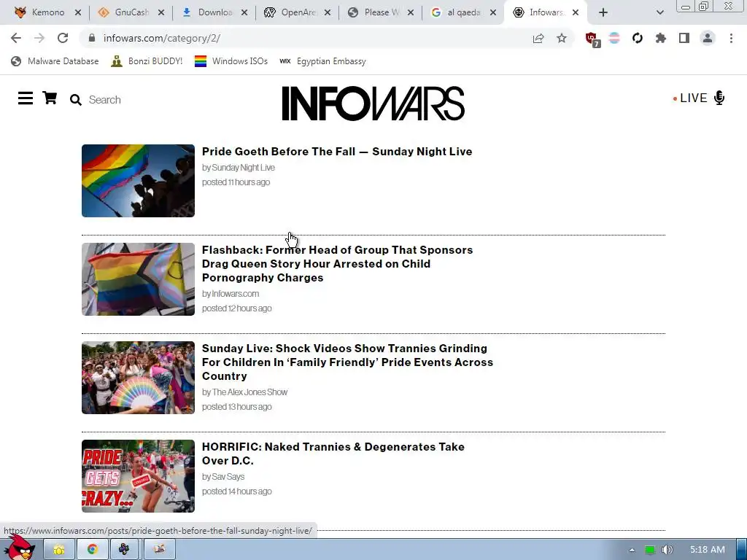Viewport: 747px width, 560px height.
Task: Toggle the browser side panel
Action: [684, 38]
